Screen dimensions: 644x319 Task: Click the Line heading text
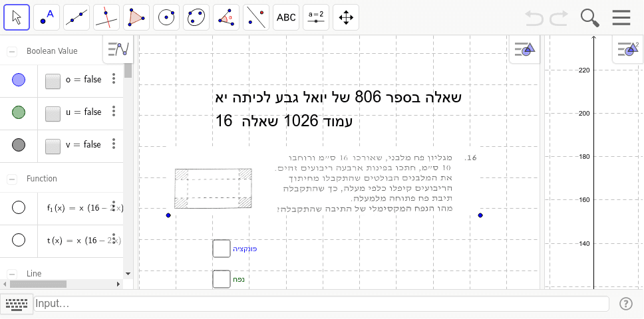34,274
